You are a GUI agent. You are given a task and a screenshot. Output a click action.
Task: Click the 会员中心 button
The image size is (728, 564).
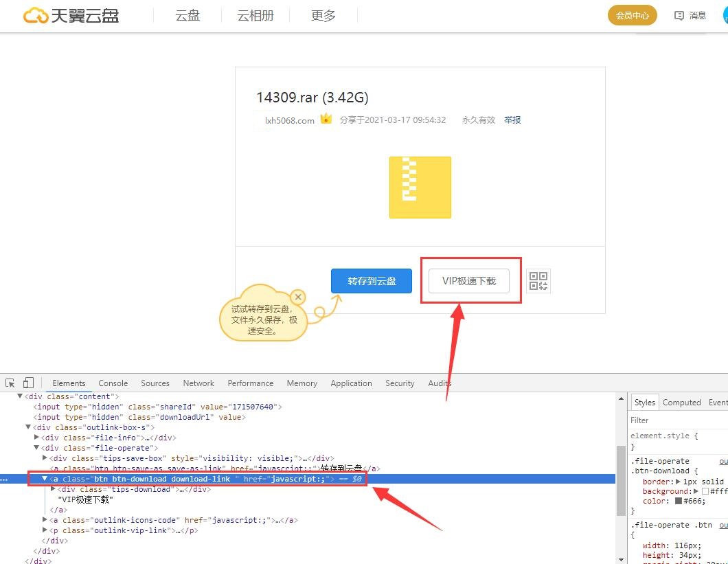point(633,16)
